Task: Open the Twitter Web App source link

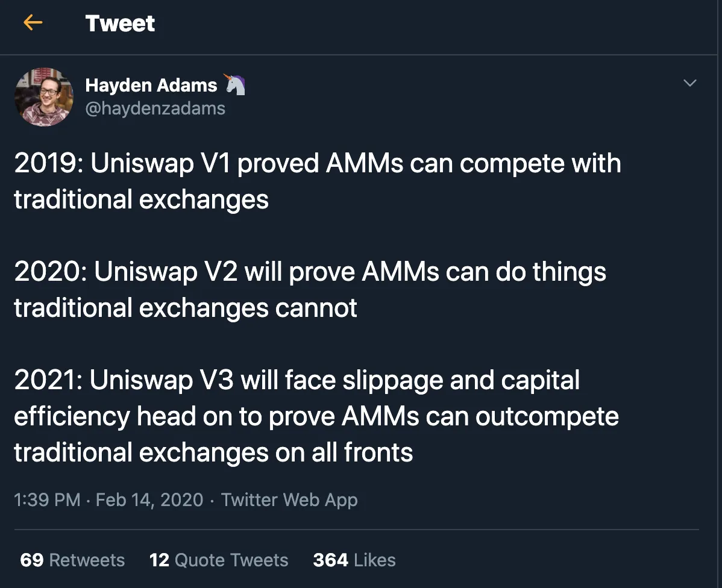Action: click(x=289, y=500)
